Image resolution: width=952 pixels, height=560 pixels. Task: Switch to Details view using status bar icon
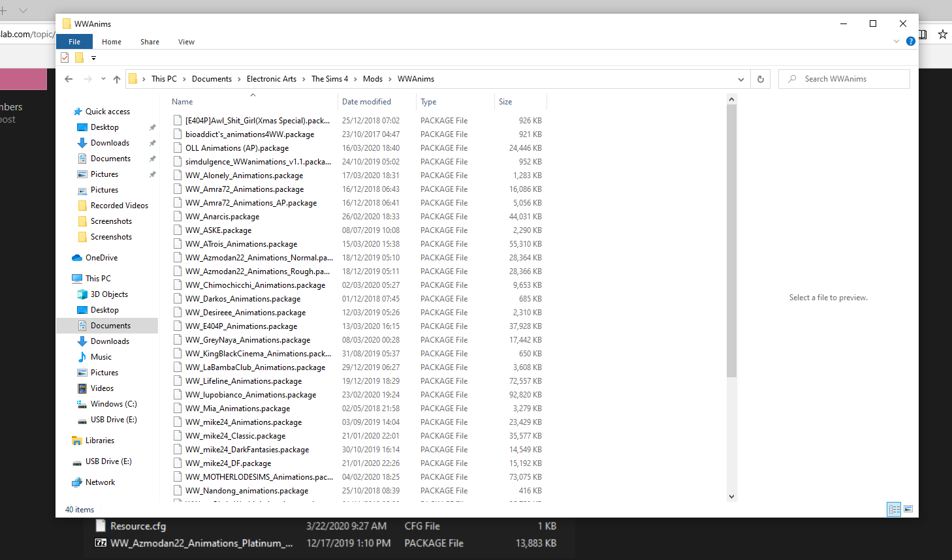coord(894,509)
